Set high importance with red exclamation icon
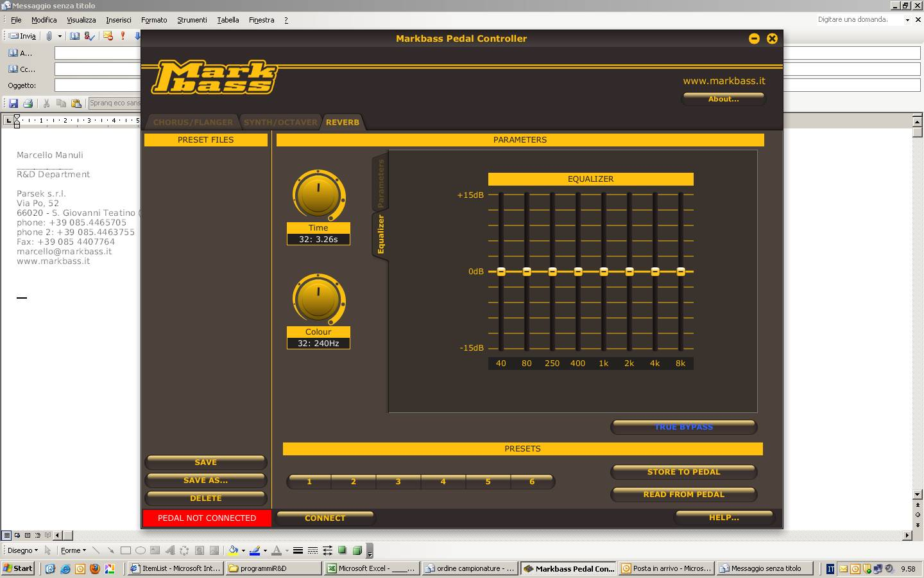Image resolution: width=924 pixels, height=578 pixels. (x=123, y=36)
